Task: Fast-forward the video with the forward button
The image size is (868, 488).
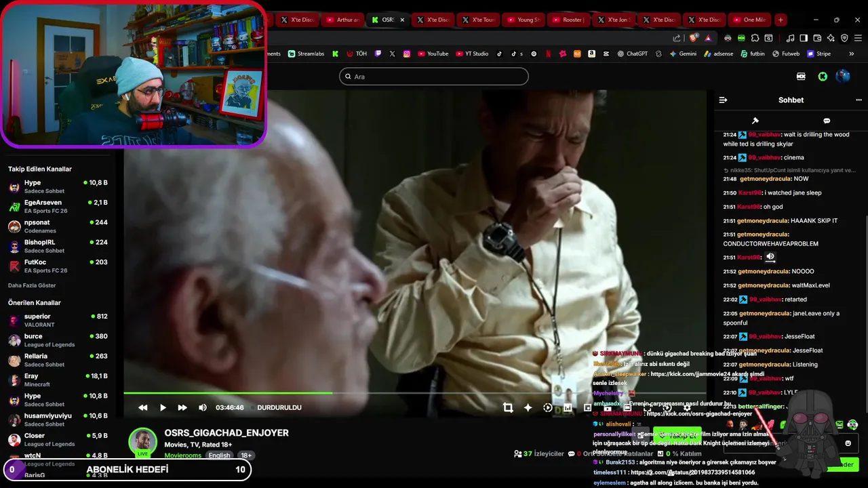Action: click(x=182, y=407)
